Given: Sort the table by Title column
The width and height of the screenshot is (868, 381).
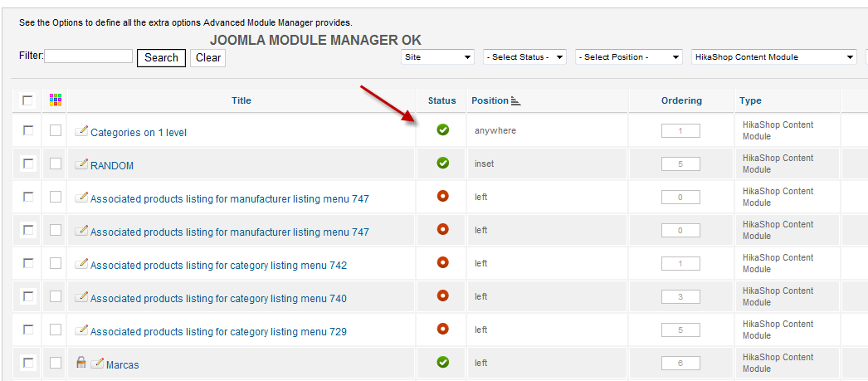Looking at the screenshot, I should 241,100.
